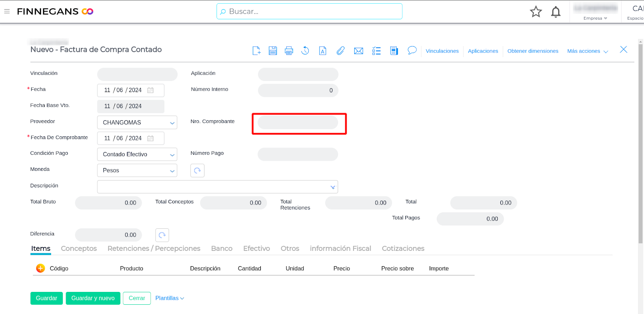Open the history clock-arrow icon
644x314 pixels.
tap(305, 51)
